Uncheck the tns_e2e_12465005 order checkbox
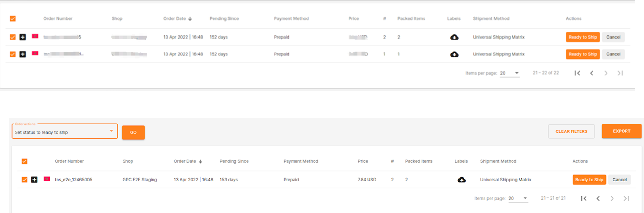The height and width of the screenshot is (213, 644). [x=24, y=180]
